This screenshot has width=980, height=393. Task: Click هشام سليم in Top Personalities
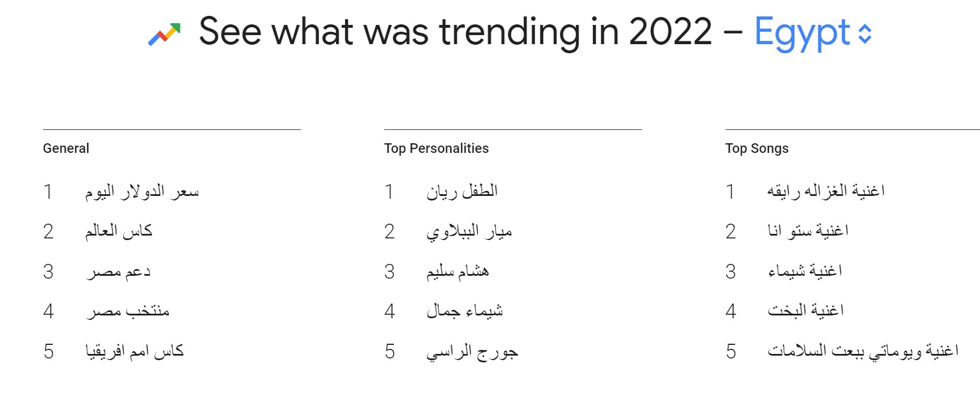457,272
